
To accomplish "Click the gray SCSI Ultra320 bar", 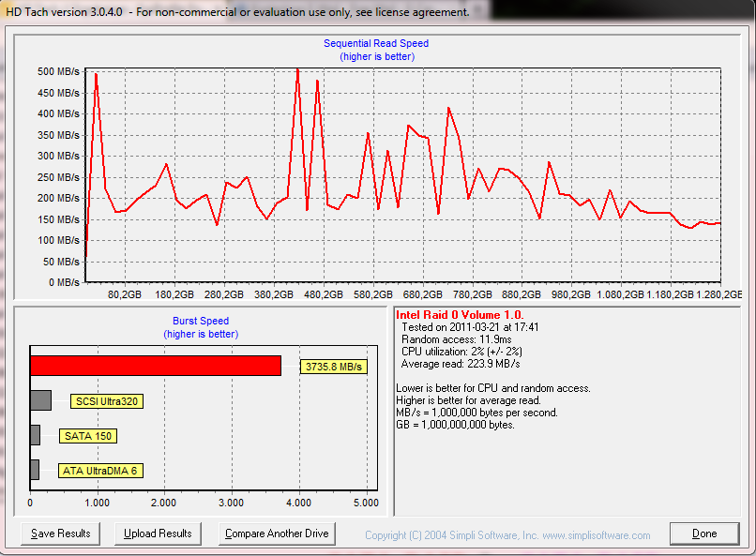I will click(40, 400).
